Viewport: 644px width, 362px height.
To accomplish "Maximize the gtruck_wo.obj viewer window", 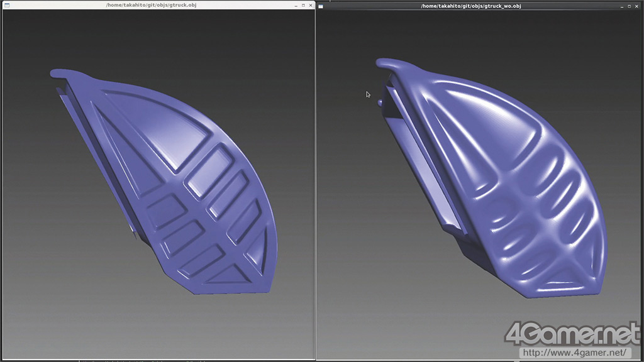I will 629,6.
